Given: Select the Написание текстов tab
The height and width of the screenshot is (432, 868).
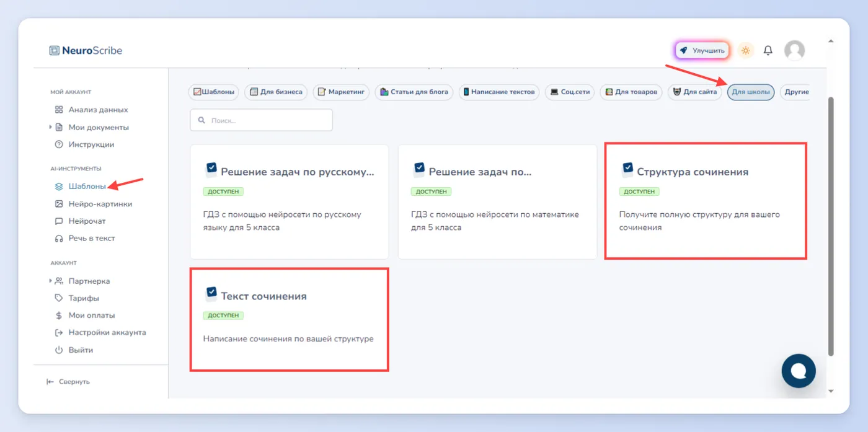Looking at the screenshot, I should coord(499,92).
